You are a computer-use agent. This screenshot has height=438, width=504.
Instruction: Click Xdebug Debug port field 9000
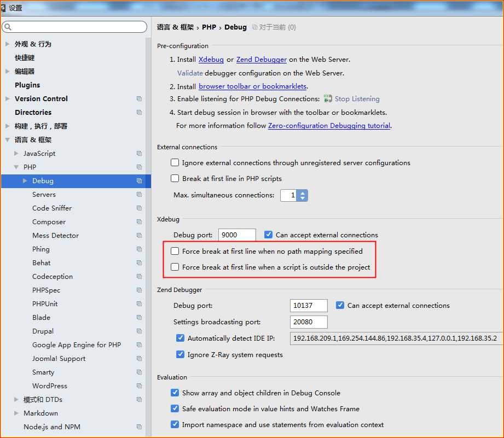(x=237, y=235)
